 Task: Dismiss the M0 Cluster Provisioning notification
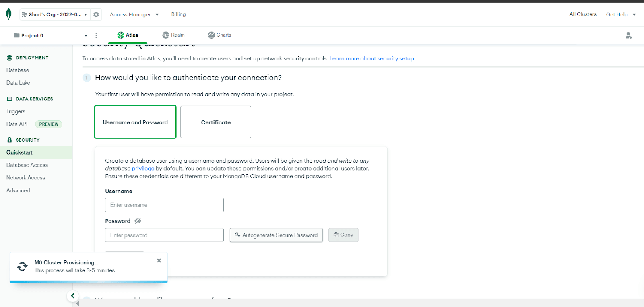(159, 260)
